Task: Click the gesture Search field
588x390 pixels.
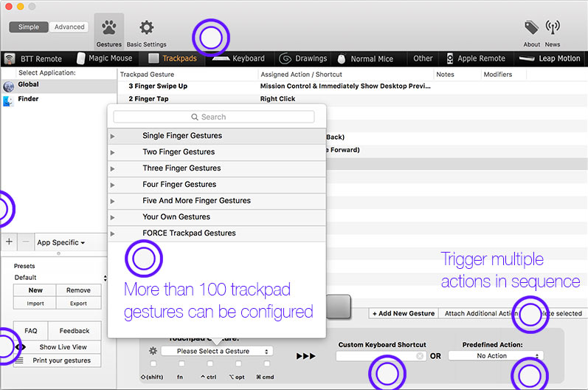Action: pyautogui.click(x=214, y=117)
